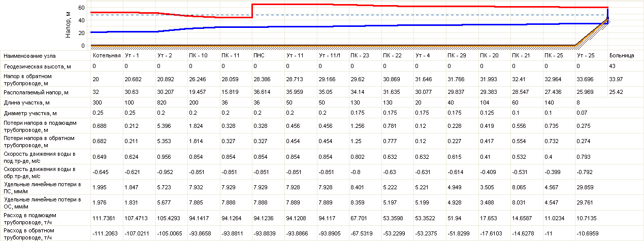Image resolution: width=644 pixels, height=241 pixels.
Task: Click diameter value 0.125 under ПК - 20
Action: [487, 114]
